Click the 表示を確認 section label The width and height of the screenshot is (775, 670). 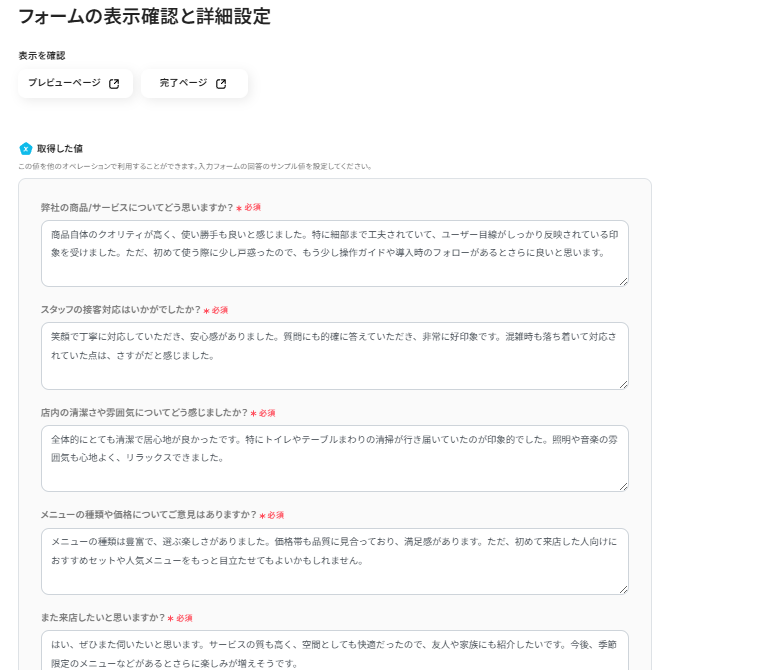coord(42,55)
